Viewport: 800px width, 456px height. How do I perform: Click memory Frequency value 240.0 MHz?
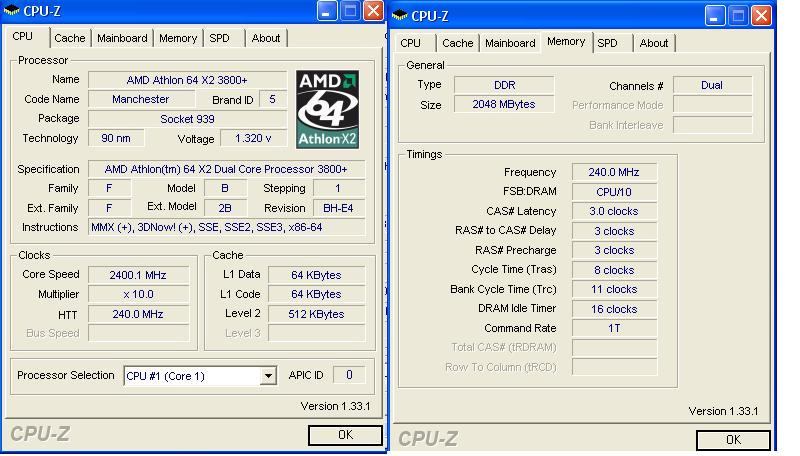click(x=614, y=172)
